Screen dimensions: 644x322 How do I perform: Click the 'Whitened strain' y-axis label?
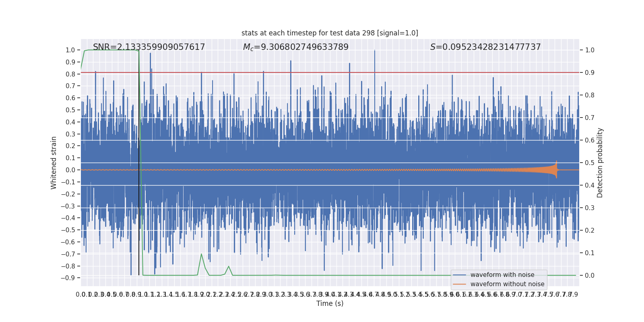pyautogui.click(x=54, y=163)
